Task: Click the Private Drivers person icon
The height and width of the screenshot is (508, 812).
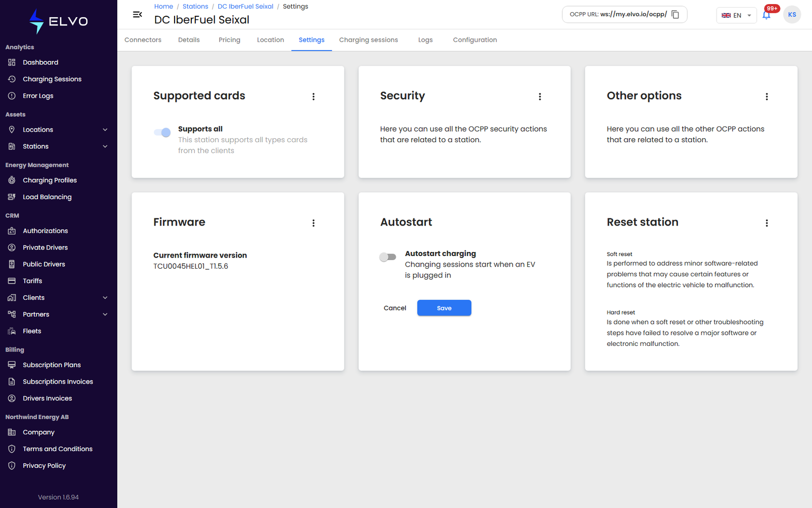Action: pos(12,247)
